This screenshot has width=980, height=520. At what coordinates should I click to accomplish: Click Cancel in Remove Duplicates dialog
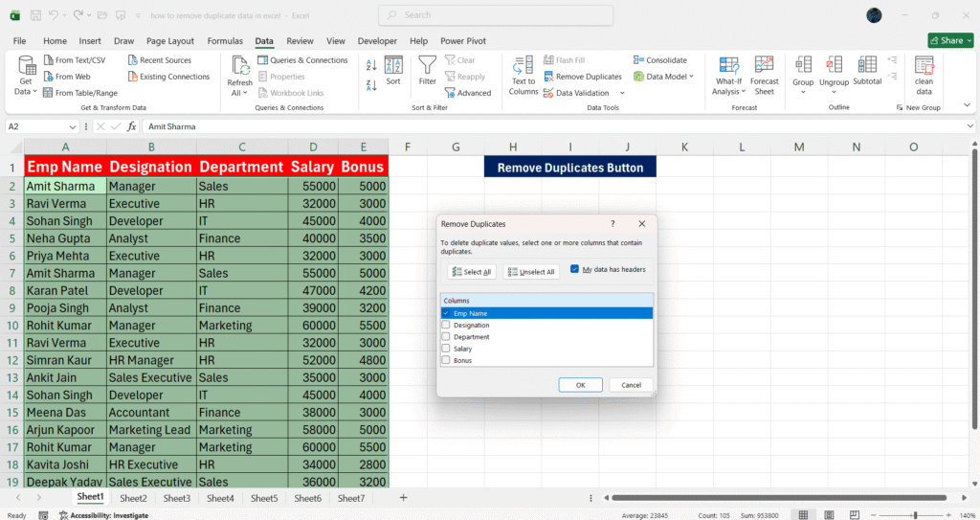click(632, 385)
